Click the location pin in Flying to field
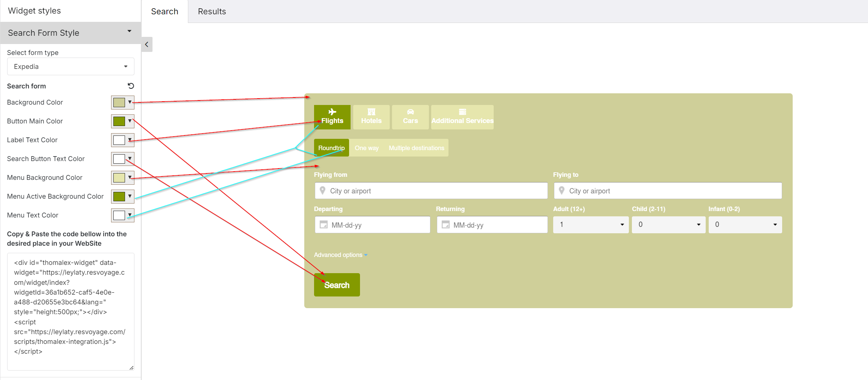The image size is (868, 380). [x=561, y=191]
